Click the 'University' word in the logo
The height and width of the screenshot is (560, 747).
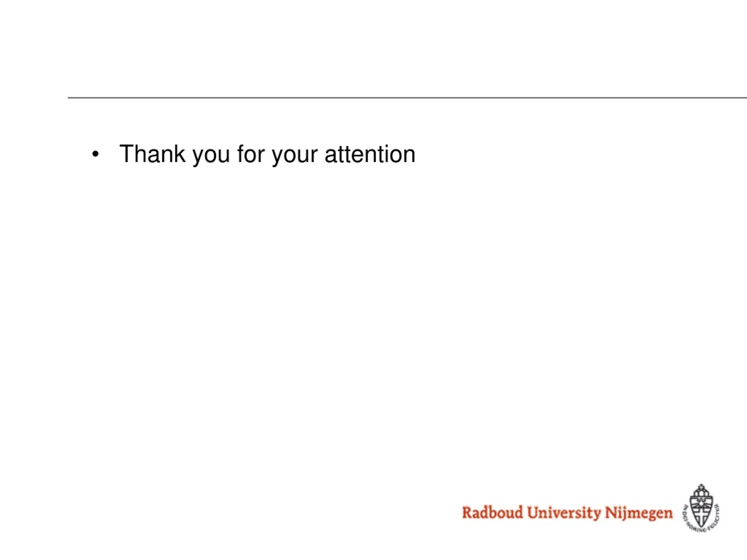click(x=564, y=513)
